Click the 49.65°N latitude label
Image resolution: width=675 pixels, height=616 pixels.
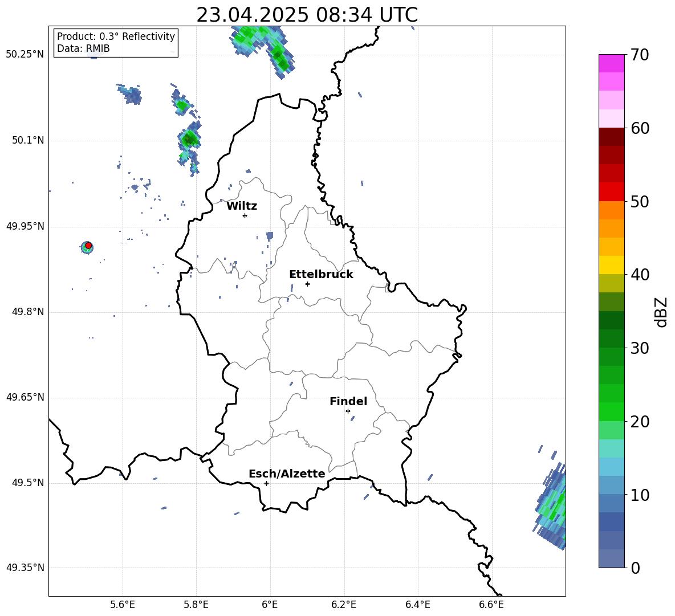point(25,397)
